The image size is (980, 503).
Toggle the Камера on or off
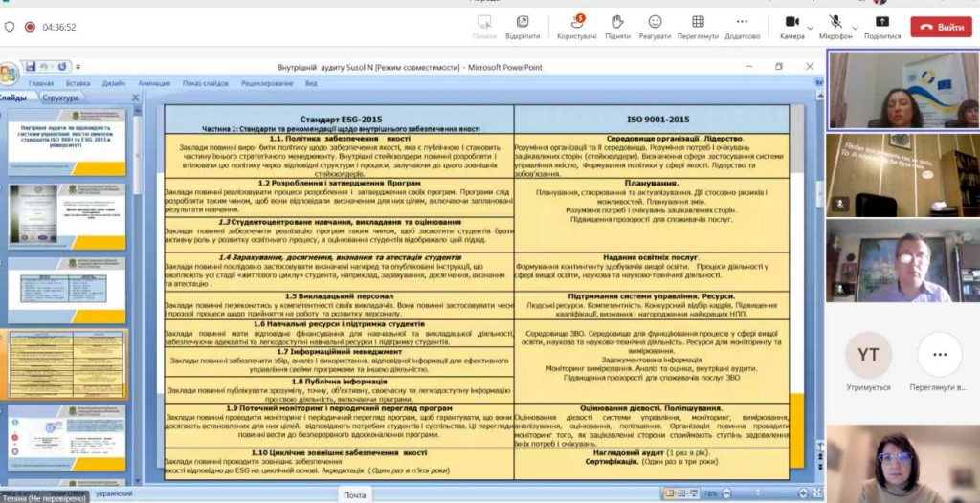(791, 27)
